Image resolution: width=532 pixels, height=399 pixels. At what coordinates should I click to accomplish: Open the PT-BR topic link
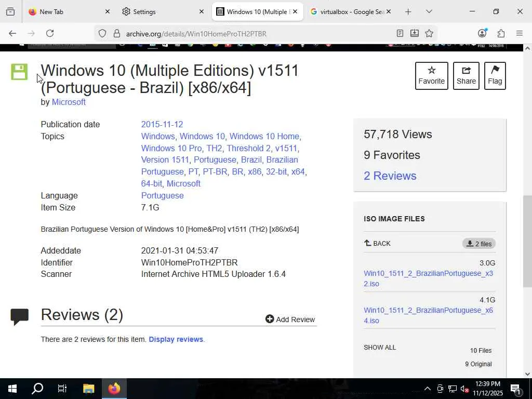pyautogui.click(x=215, y=171)
